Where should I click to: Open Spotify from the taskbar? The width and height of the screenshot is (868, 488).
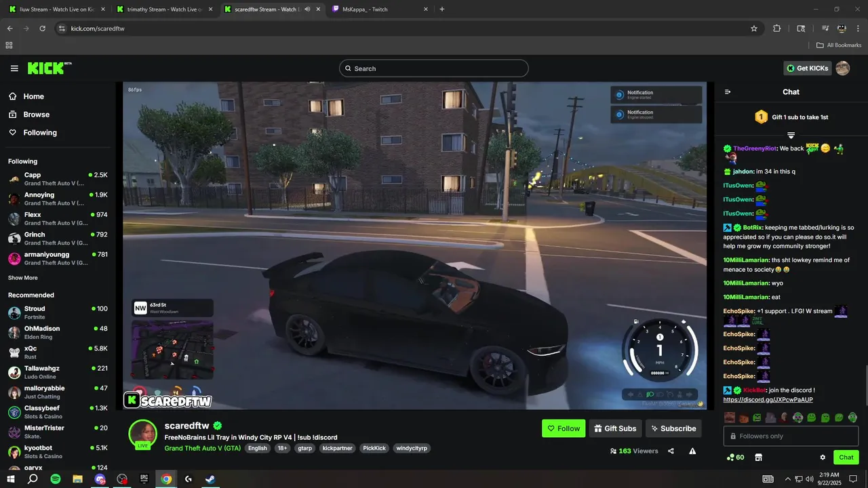click(x=56, y=479)
